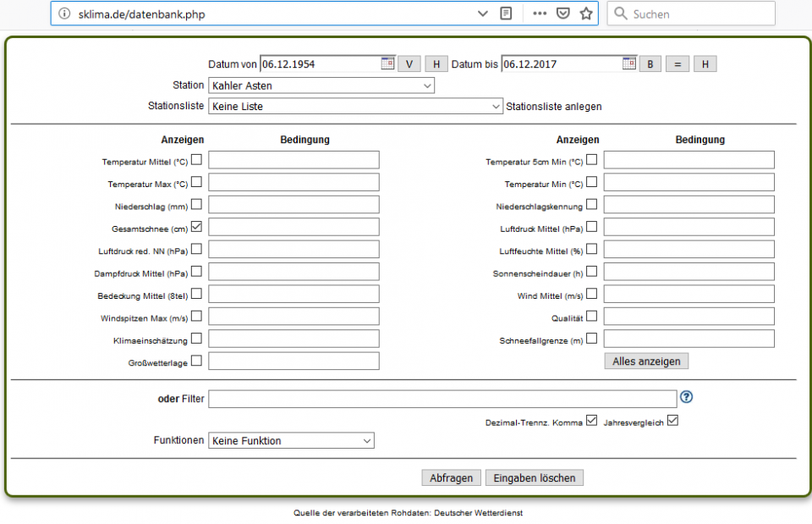Tick the Sonnenscheindauer (h) checkbox
This screenshot has width=812, height=524.
[591, 272]
